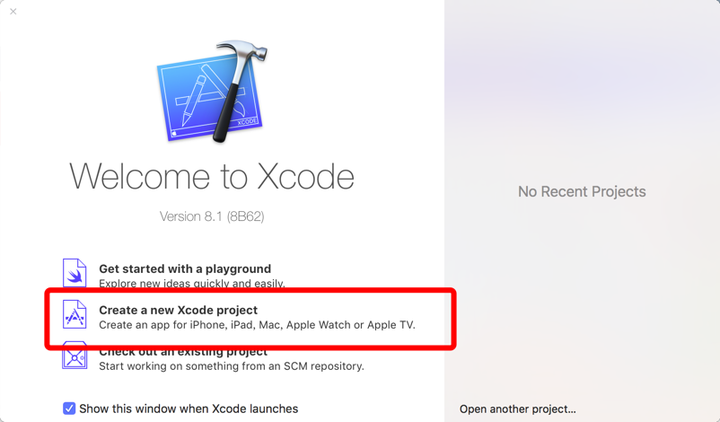
Task: Click the 'Show this window when Xcode launches' label
Action: 188,408
